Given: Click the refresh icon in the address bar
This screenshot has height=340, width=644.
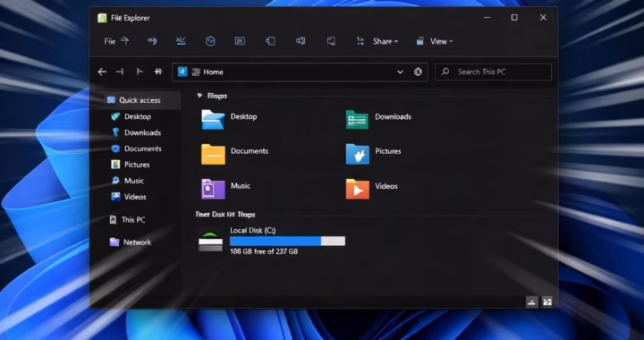Looking at the screenshot, I should (418, 72).
